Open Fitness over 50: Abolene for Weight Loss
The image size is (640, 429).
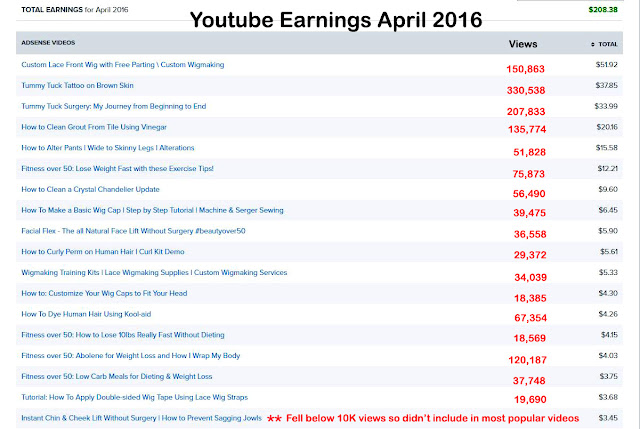[x=131, y=356]
